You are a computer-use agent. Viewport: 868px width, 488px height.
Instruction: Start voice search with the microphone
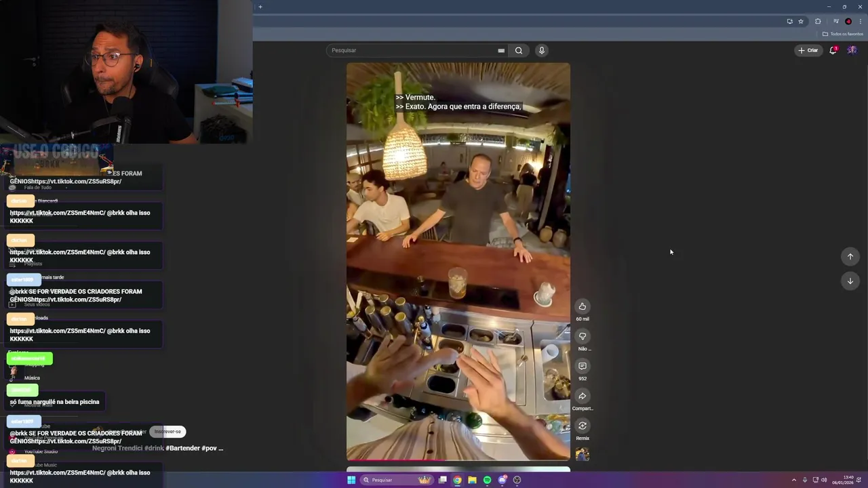point(541,50)
